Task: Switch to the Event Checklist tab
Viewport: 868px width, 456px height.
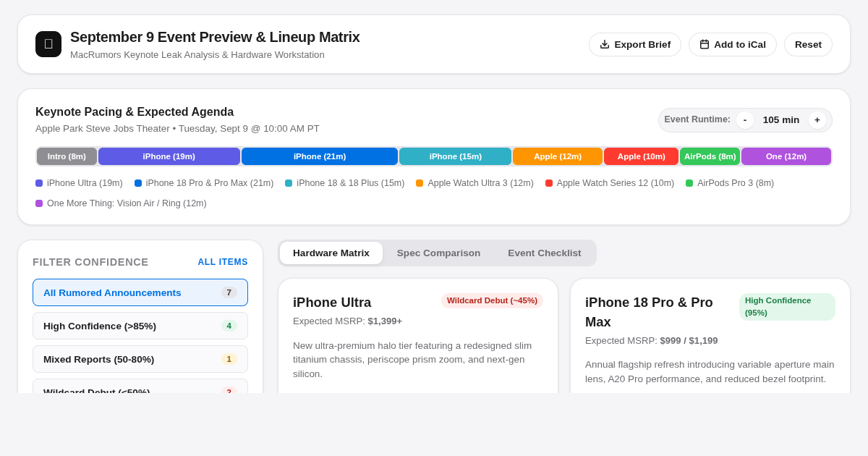Action: pyautogui.click(x=545, y=253)
